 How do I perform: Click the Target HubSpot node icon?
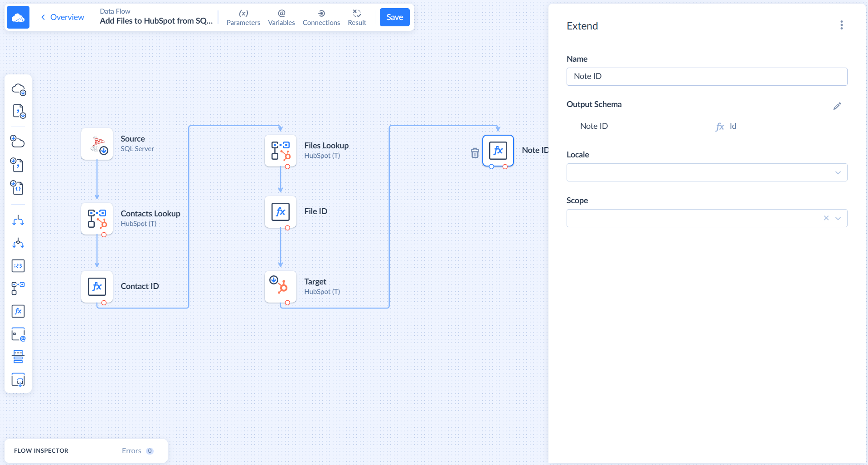pyautogui.click(x=281, y=287)
